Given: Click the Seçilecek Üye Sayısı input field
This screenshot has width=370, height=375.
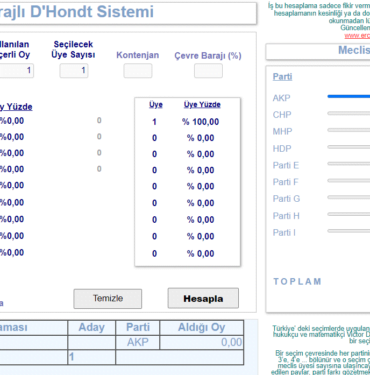Looking at the screenshot, I should click(74, 71).
